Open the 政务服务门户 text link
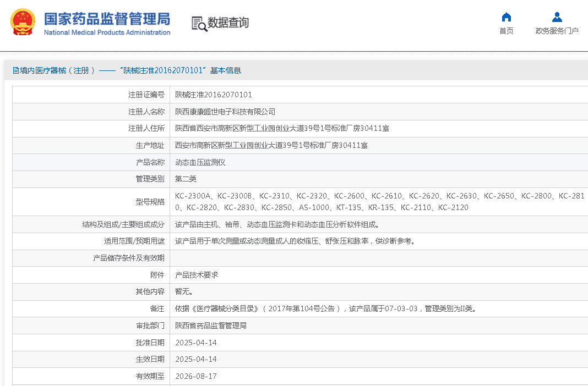This screenshot has width=588, height=386. (x=557, y=31)
